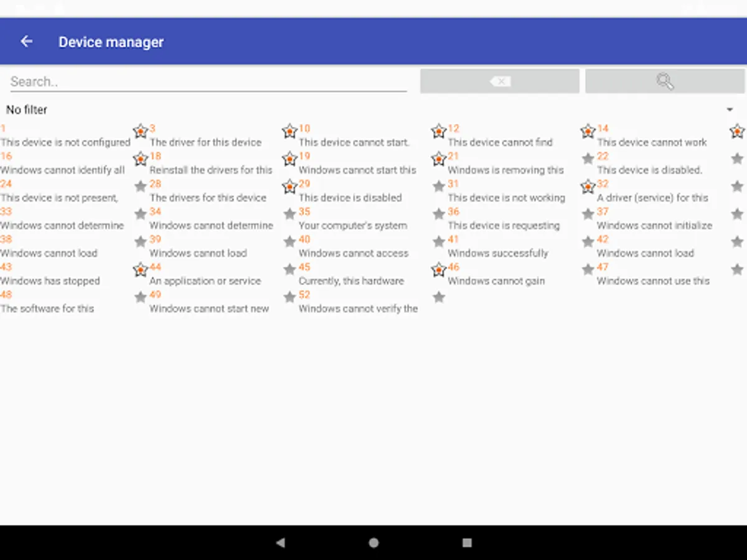The image size is (747, 560).
Task: Toggle favorite star between codes 18 and 19
Action: tap(289, 159)
